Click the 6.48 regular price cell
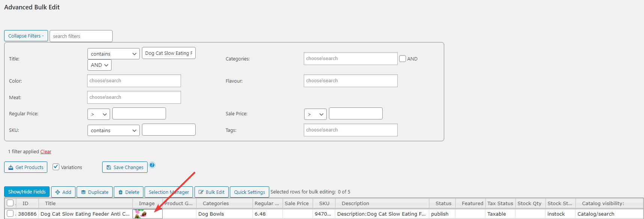644x219 pixels. point(268,214)
